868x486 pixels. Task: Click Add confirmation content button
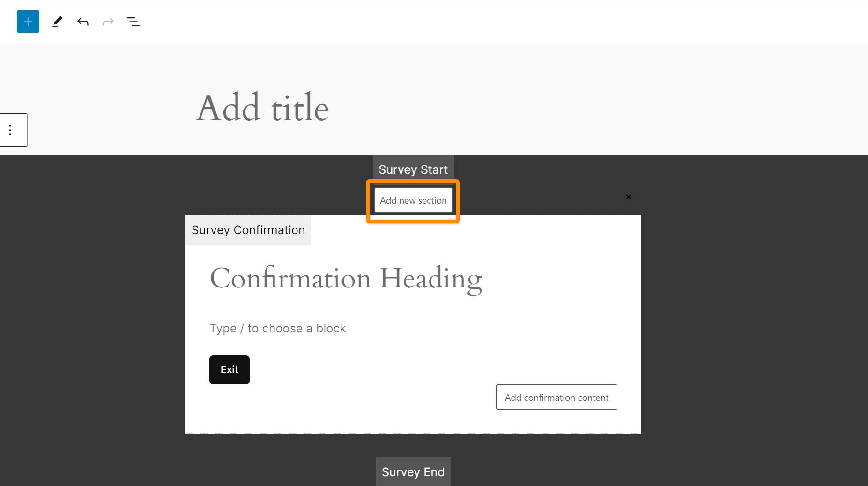point(556,398)
